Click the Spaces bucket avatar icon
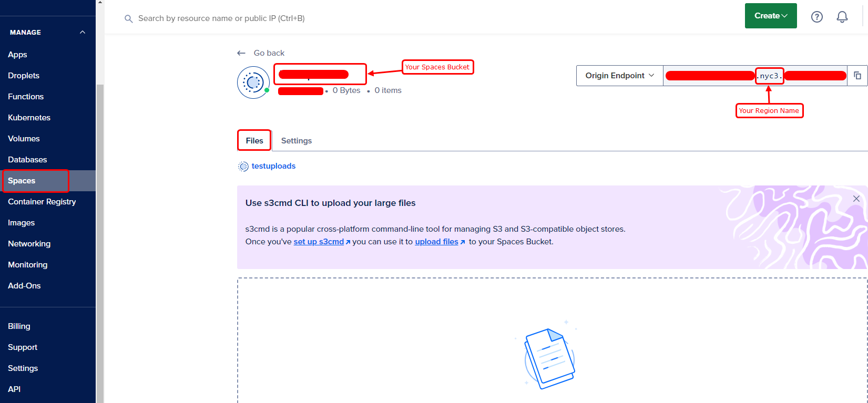 pos(253,82)
